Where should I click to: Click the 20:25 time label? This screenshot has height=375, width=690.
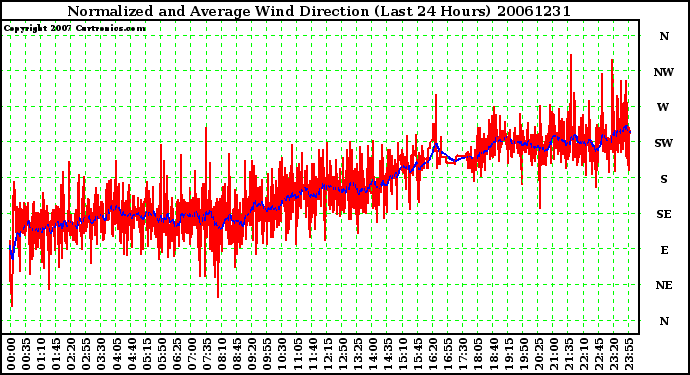click(538, 354)
